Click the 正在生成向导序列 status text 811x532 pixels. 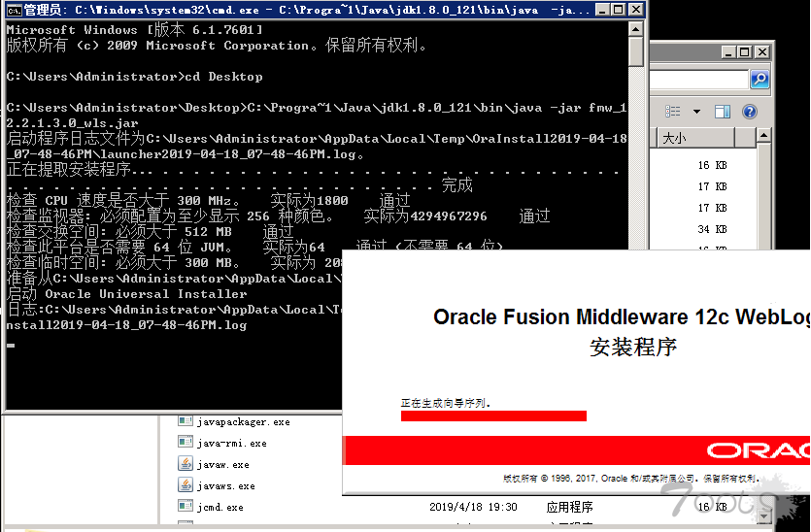point(446,403)
